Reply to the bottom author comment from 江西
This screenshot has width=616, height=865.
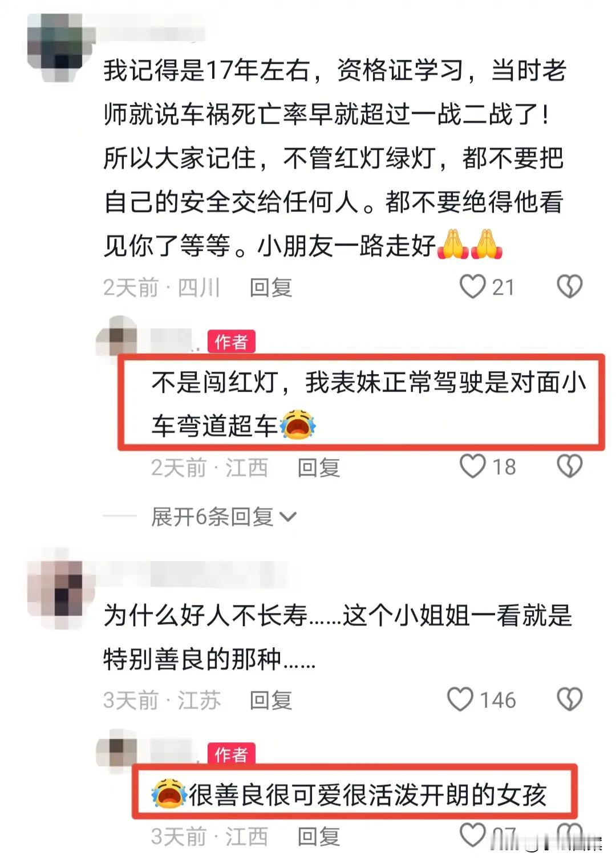tap(318, 836)
